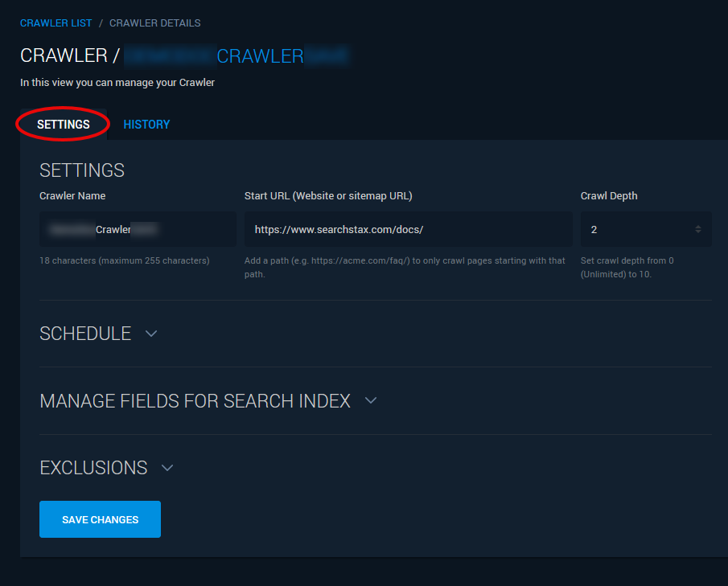Open the Settings tab
728x586 pixels.
click(x=63, y=125)
